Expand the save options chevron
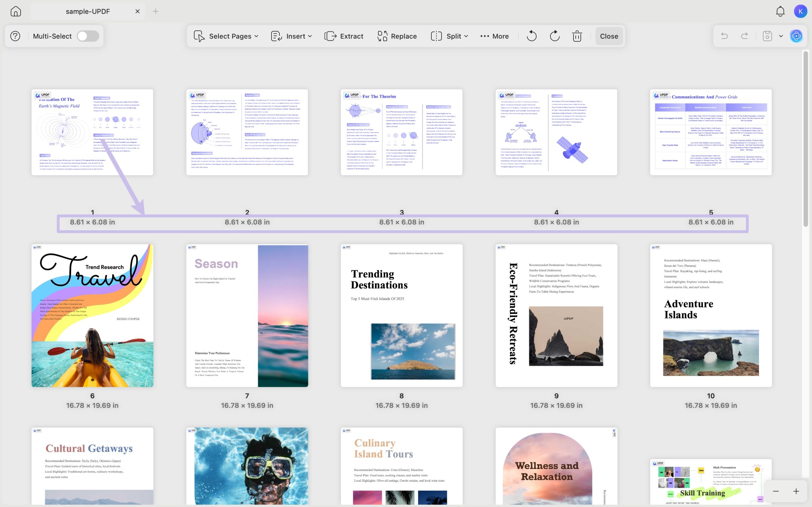The width and height of the screenshot is (812, 507). tap(781, 36)
